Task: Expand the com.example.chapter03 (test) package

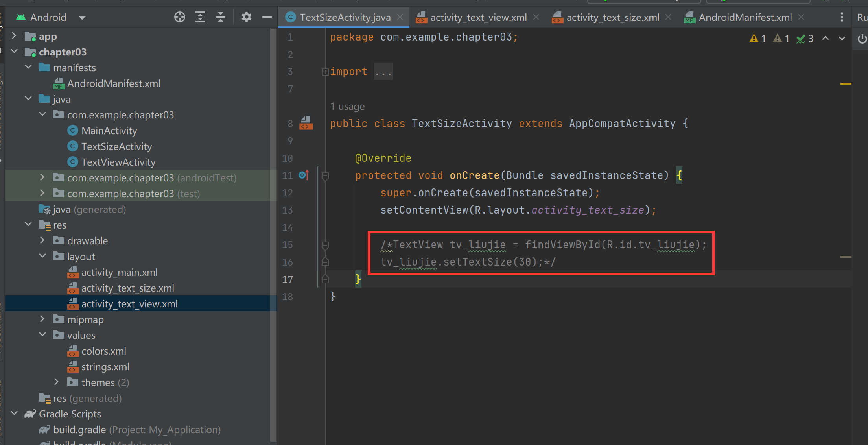Action: (x=42, y=193)
